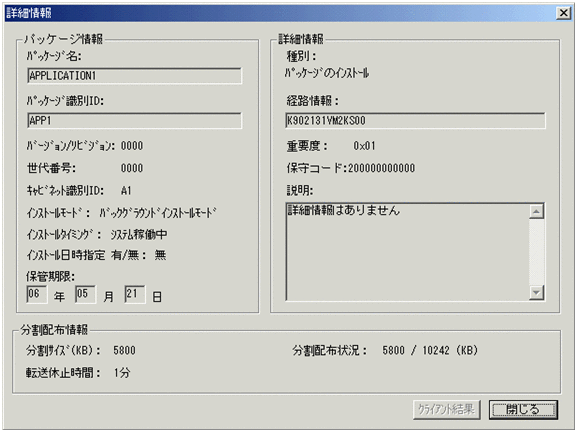Click the 説明 scrollbar track
Image resolution: width=579 pixels, height=433 pixels.
(x=536, y=252)
